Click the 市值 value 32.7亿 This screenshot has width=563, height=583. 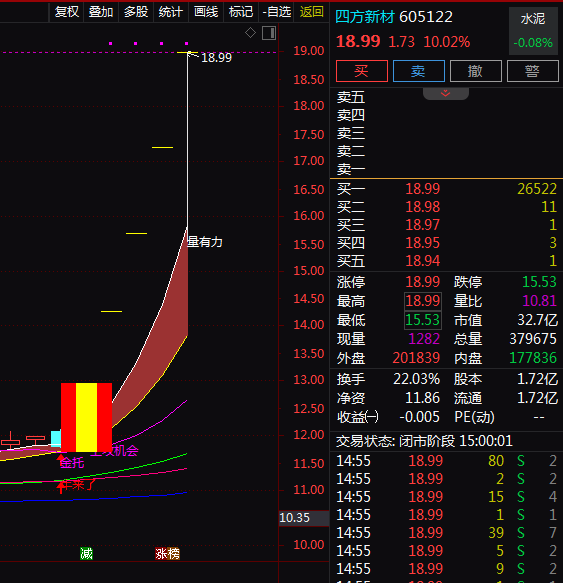coord(537,320)
